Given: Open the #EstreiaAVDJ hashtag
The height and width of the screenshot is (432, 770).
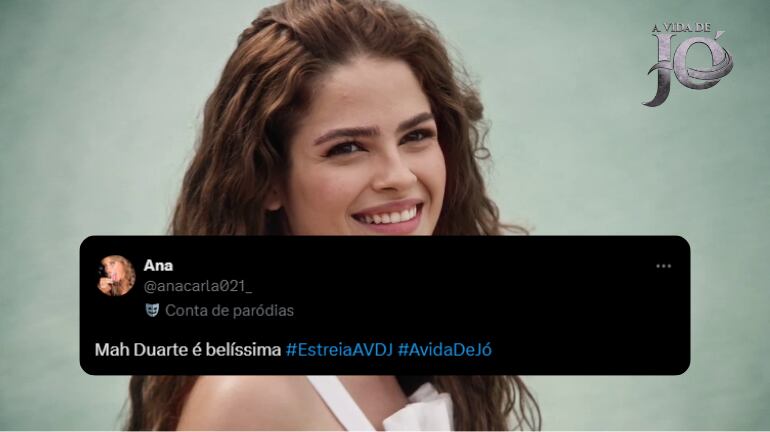Looking at the screenshot, I should pyautogui.click(x=339, y=350).
